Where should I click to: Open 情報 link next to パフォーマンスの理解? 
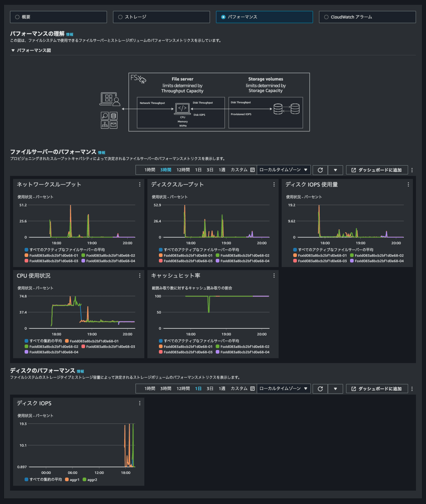coord(70,35)
